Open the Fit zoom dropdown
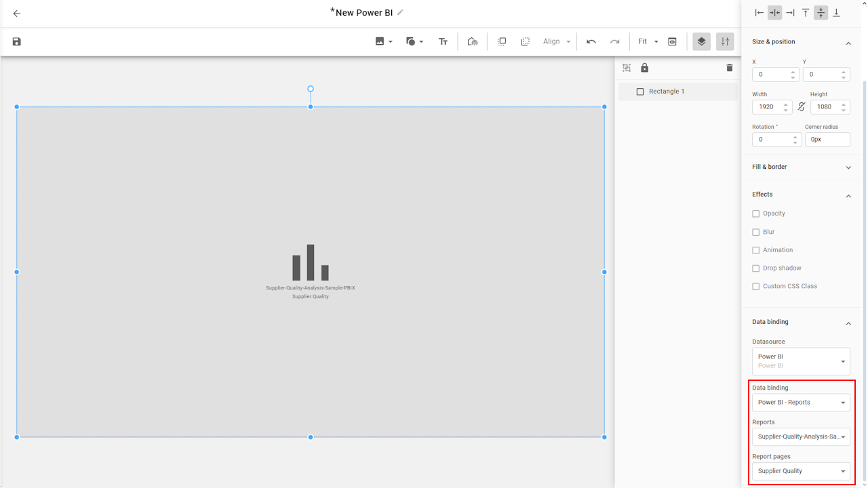Viewport: 868px width, 488px height. [648, 42]
